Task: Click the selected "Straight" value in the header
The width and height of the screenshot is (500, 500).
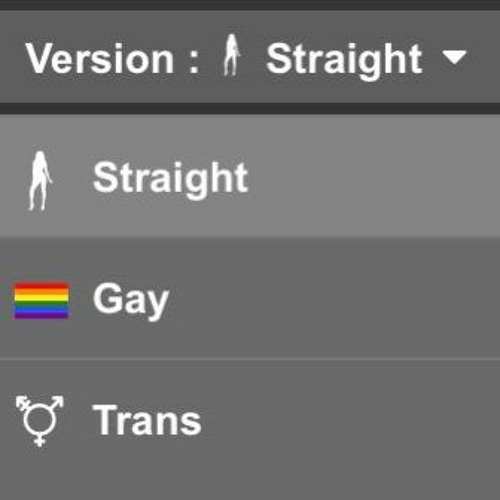Action: tap(344, 61)
